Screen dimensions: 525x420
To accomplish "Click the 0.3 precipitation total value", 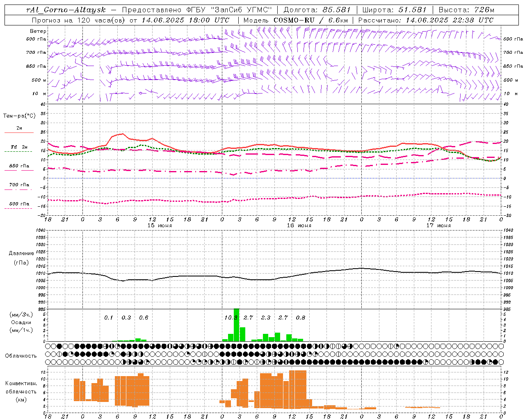I will pos(126,317).
